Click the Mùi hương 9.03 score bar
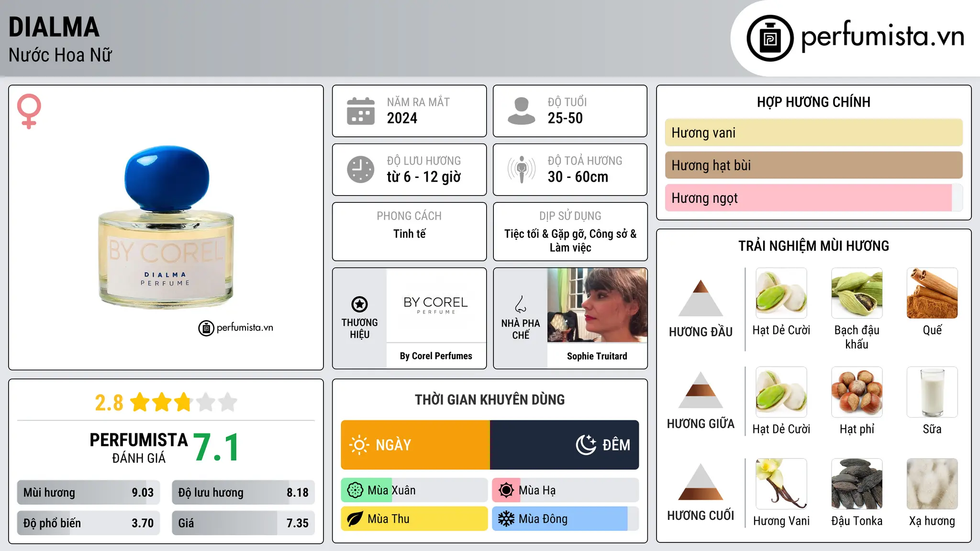 [x=89, y=492]
